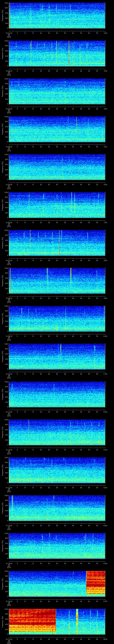Select the 10:16:00 start time label
The height and width of the screenshot is (644, 114).
click(x=9, y=601)
